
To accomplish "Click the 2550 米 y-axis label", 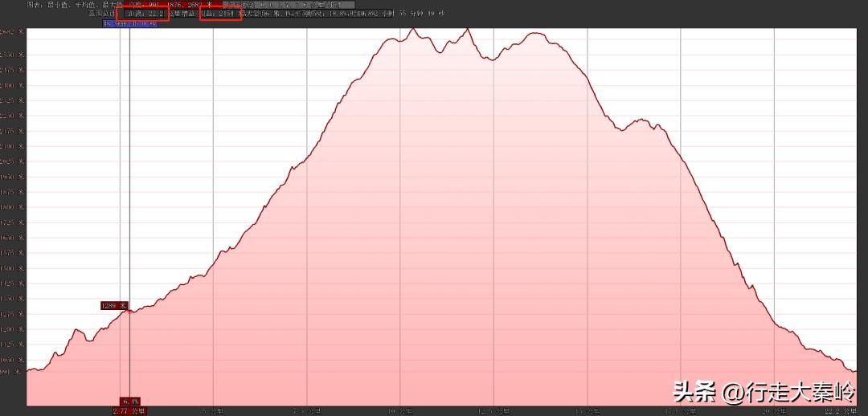I will point(13,55).
